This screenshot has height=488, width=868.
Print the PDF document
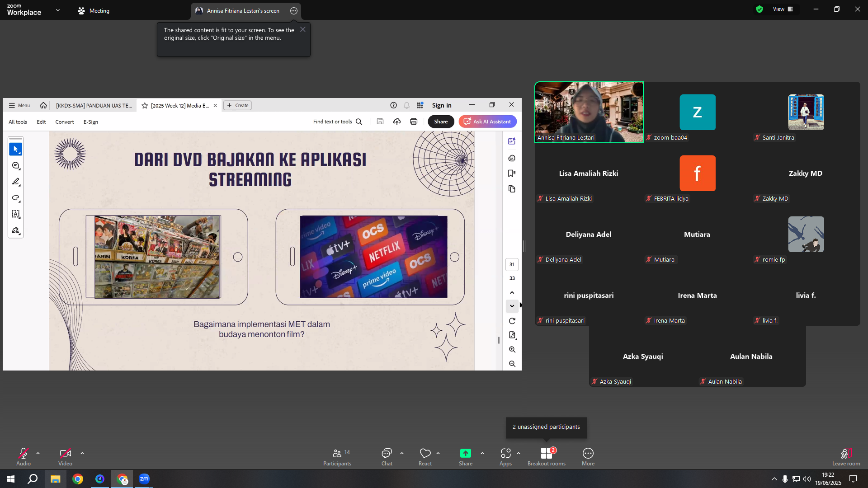[x=414, y=122]
